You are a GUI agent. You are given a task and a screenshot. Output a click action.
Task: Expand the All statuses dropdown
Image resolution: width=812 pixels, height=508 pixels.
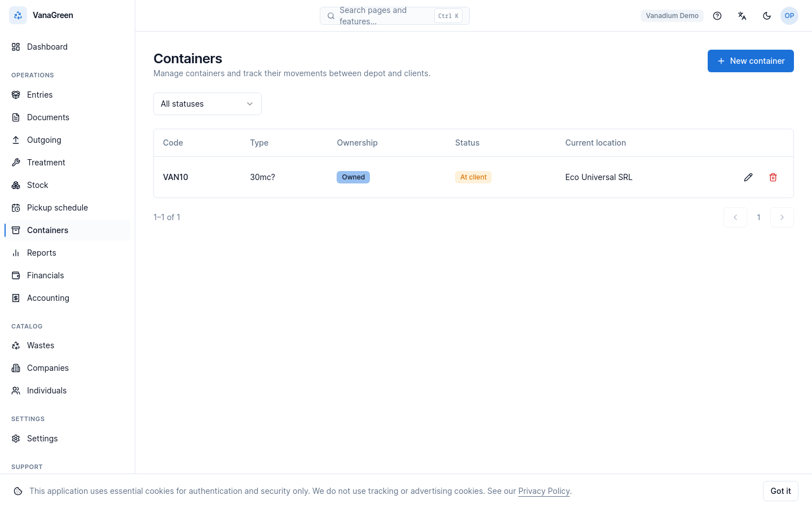[x=208, y=104]
